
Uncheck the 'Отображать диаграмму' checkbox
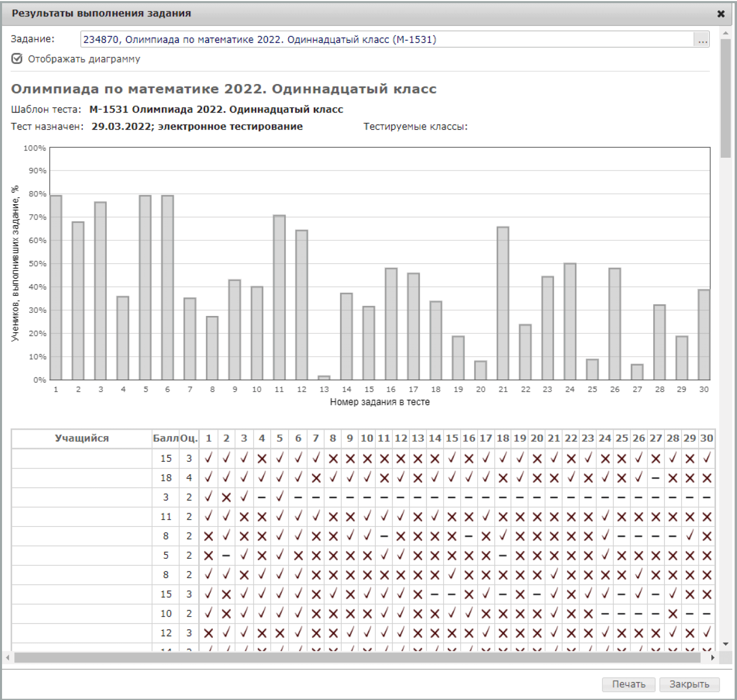[17, 59]
